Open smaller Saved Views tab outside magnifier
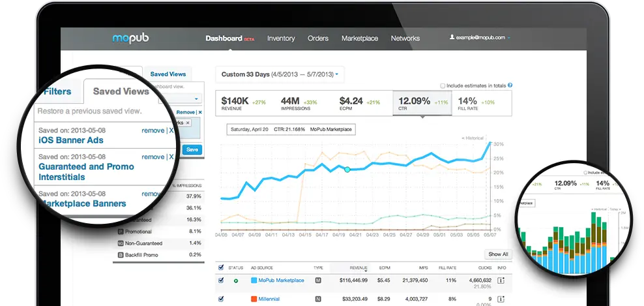The image size is (644, 306). pos(168,74)
